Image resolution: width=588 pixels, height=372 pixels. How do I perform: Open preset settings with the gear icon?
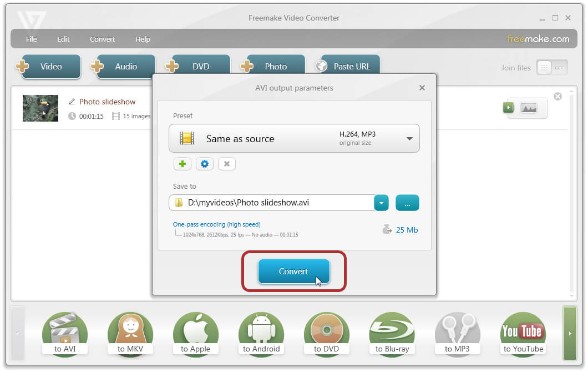tap(205, 164)
